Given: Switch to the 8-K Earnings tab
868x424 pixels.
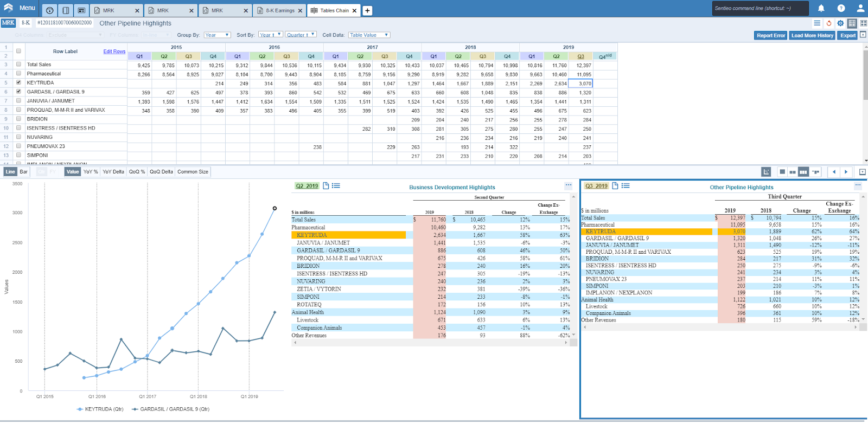Looking at the screenshot, I should point(279,10).
